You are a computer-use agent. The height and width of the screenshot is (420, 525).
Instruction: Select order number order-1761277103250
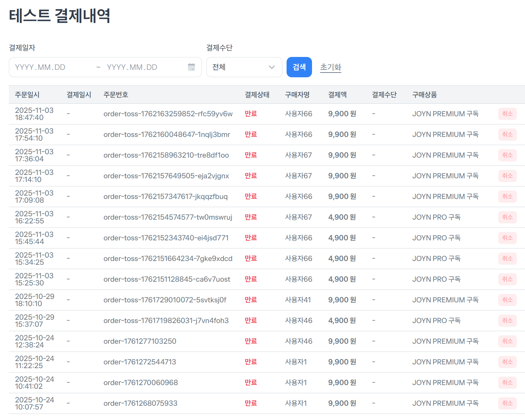(140, 341)
